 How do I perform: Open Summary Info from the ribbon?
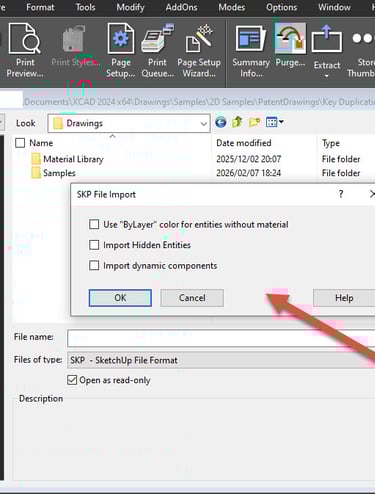tap(251, 50)
